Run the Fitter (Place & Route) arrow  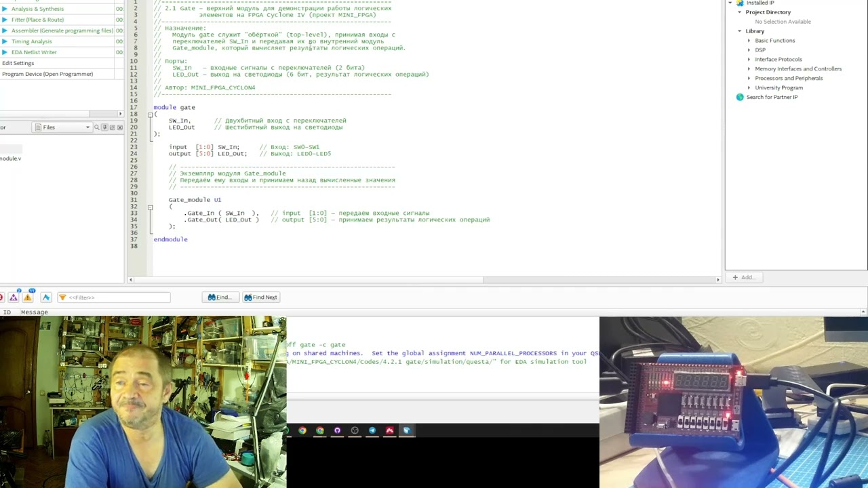point(6,20)
